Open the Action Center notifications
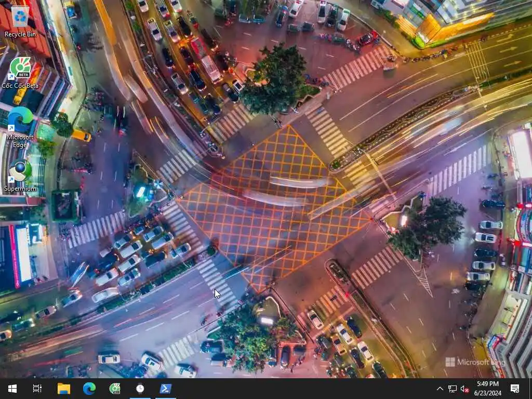 tap(515, 389)
